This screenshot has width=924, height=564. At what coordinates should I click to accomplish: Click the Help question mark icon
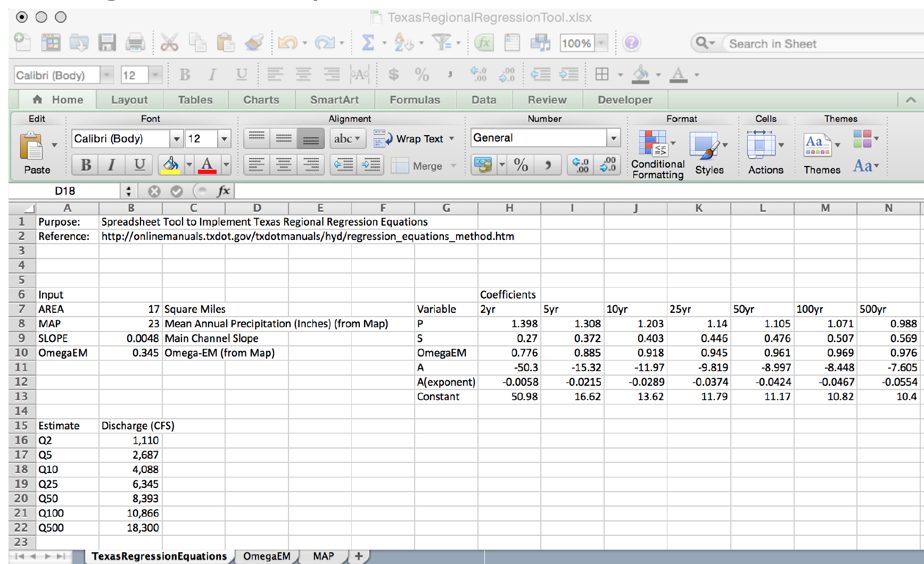631,43
